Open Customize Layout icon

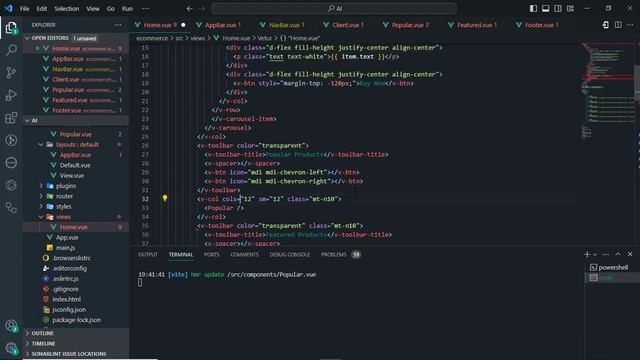point(571,8)
